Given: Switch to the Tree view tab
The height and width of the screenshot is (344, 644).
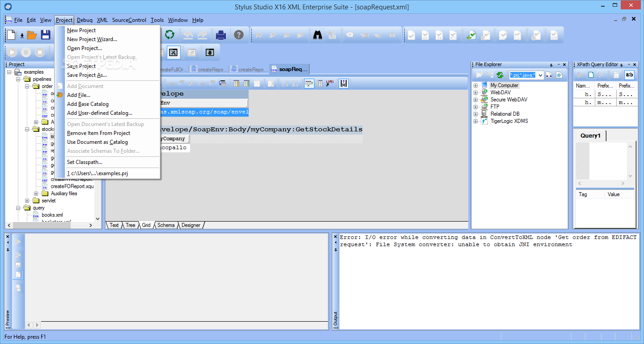Looking at the screenshot, I should 130,225.
